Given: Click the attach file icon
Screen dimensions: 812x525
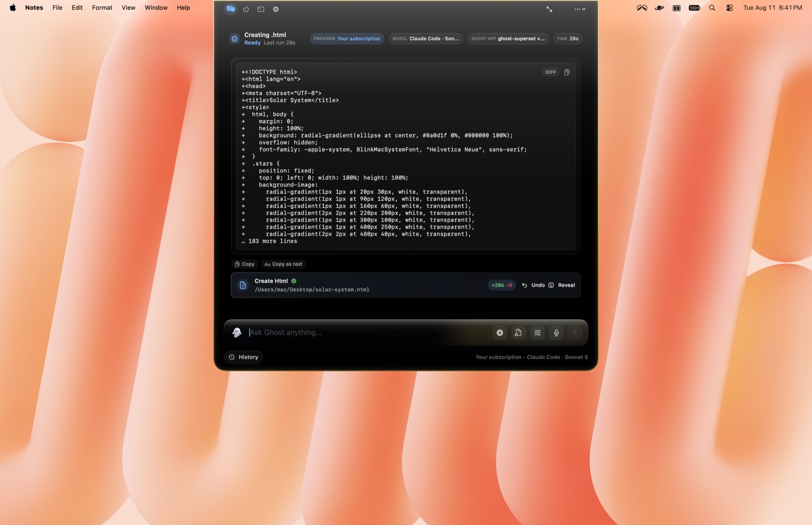Looking at the screenshot, I should coord(518,333).
